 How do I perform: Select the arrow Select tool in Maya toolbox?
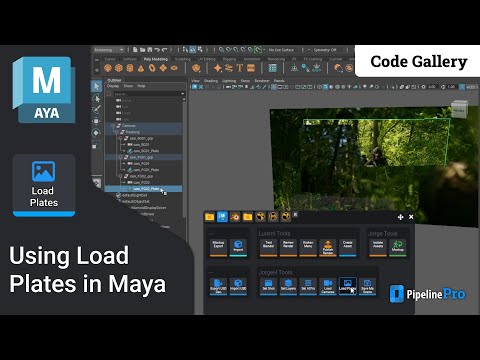(97, 87)
